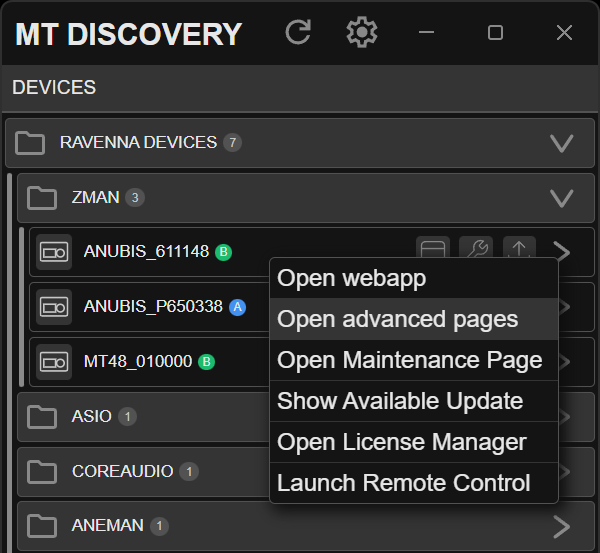Click the ZMAN group label

pyautogui.click(x=96, y=197)
